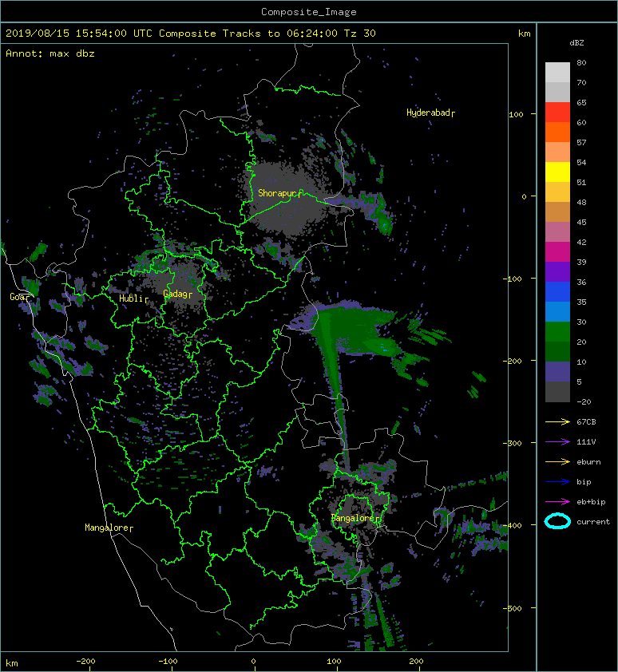Select the purple 39 dBZ swatch

557,271
